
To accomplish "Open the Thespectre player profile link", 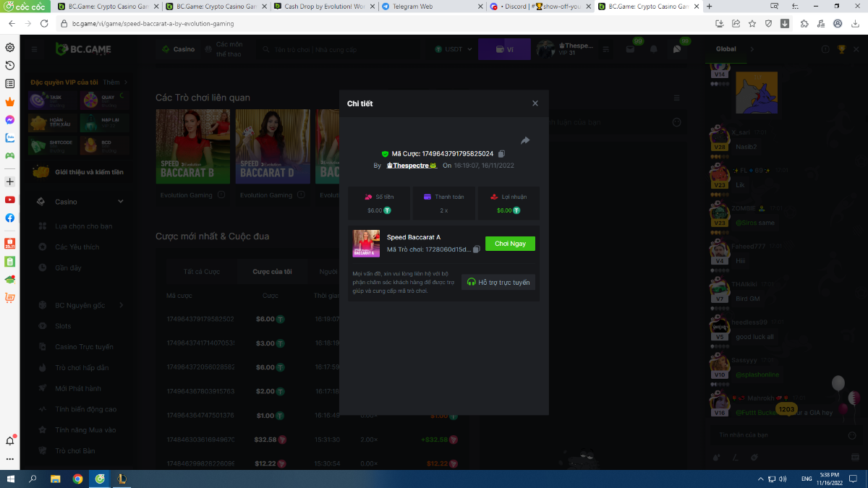I will 411,166.
